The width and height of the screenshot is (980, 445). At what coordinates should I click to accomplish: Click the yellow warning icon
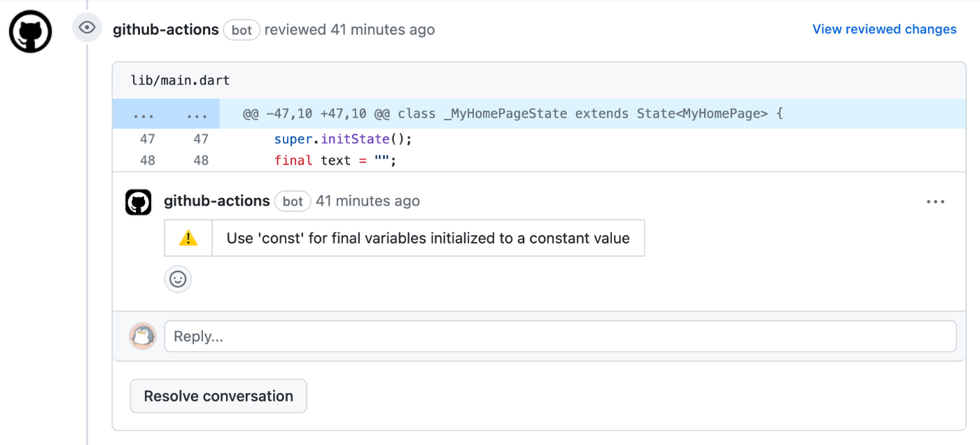[x=188, y=239]
